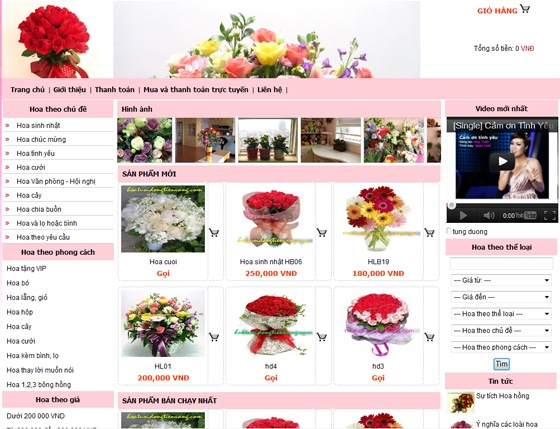
Task: Go to the Liên hệ menu item
Action: click(x=270, y=90)
